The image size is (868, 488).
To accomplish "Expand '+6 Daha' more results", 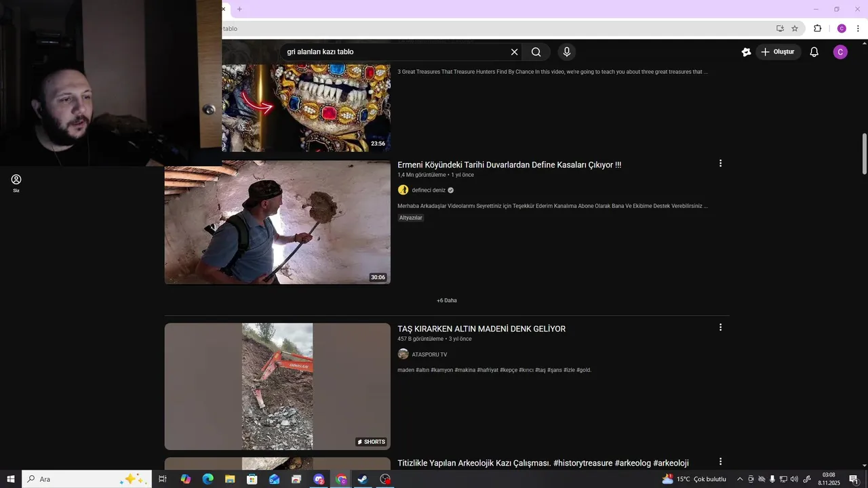I will 447,300.
